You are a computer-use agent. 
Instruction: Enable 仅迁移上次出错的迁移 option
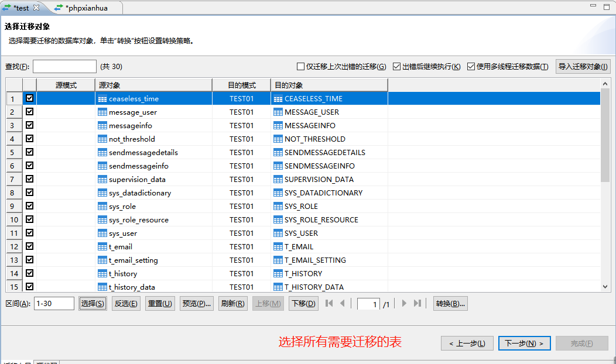coord(299,66)
